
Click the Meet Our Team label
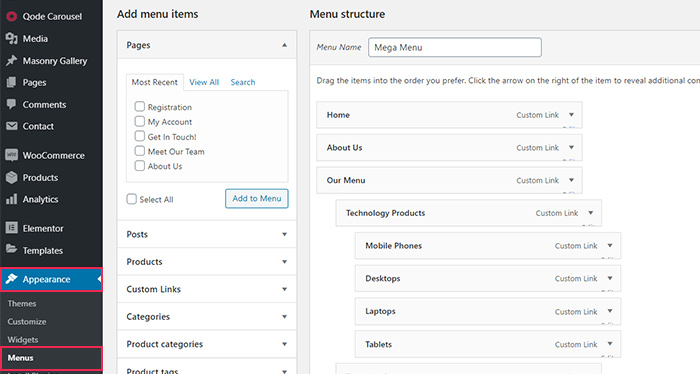(x=176, y=151)
